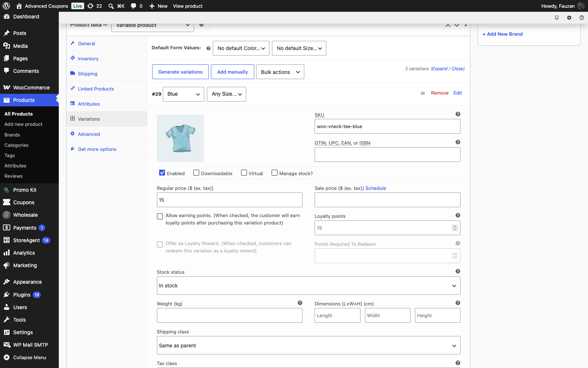Switch to the Linked Products tab
The width and height of the screenshot is (588, 368).
click(107, 89)
